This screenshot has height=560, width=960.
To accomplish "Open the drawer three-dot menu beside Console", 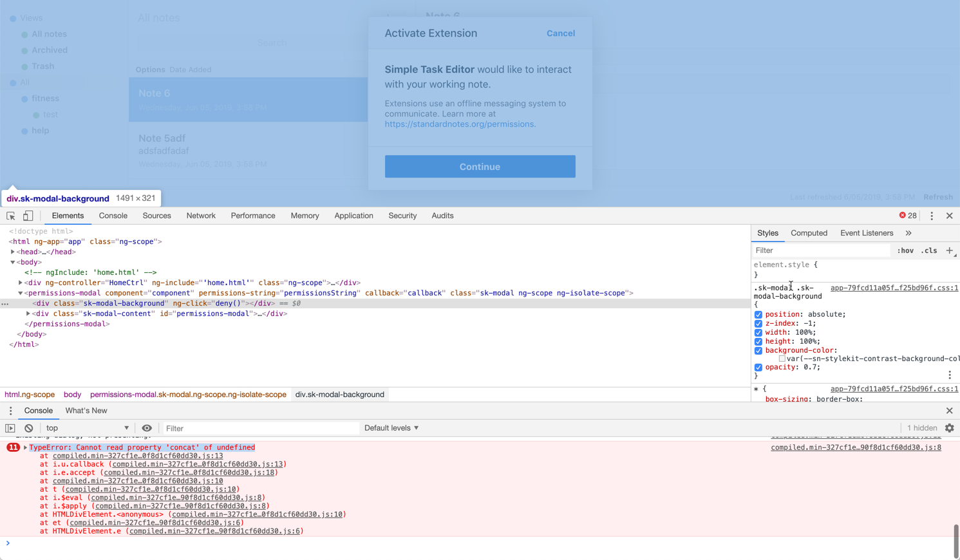I will 10,411.
